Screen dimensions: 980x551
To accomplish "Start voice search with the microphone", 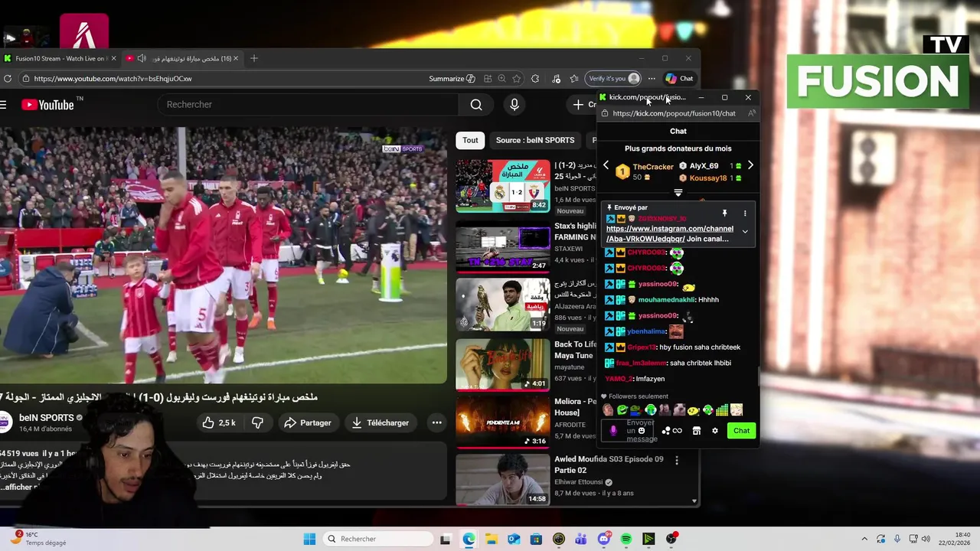I will click(x=514, y=105).
